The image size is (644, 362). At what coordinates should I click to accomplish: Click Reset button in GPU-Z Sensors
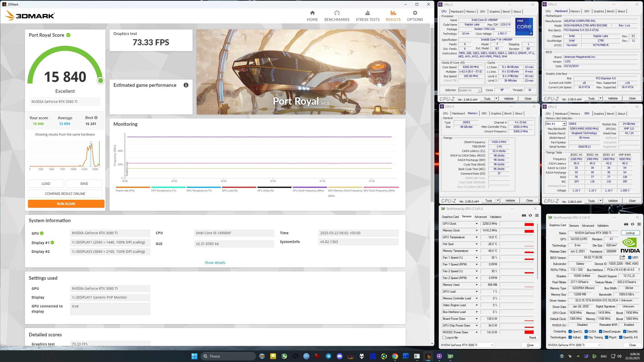[532, 338]
